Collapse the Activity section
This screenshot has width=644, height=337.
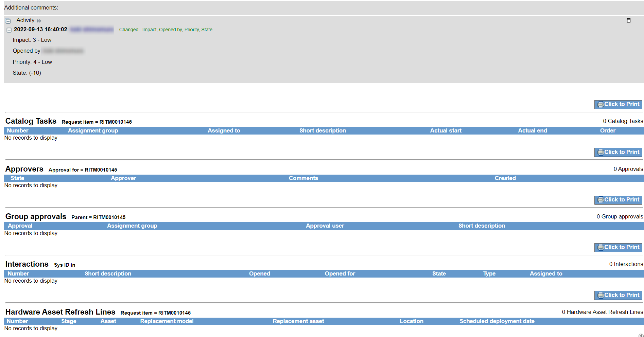[x=8, y=21]
